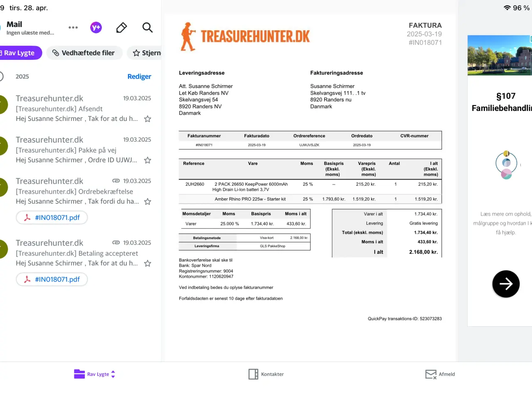Open the Afsendt email from Treasurehunter.dk
This screenshot has height=399, width=532.
(81, 108)
